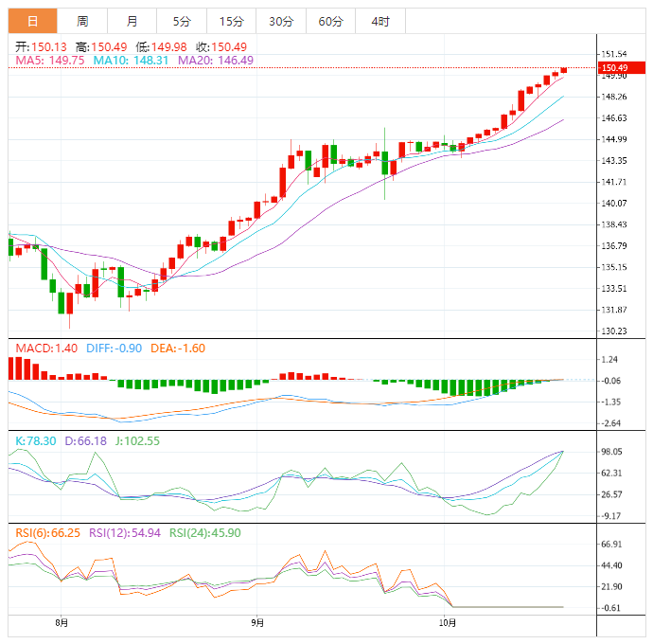Click the DIFF:-0.90 indicator label
The height and width of the screenshot is (644, 653).
click(x=115, y=349)
